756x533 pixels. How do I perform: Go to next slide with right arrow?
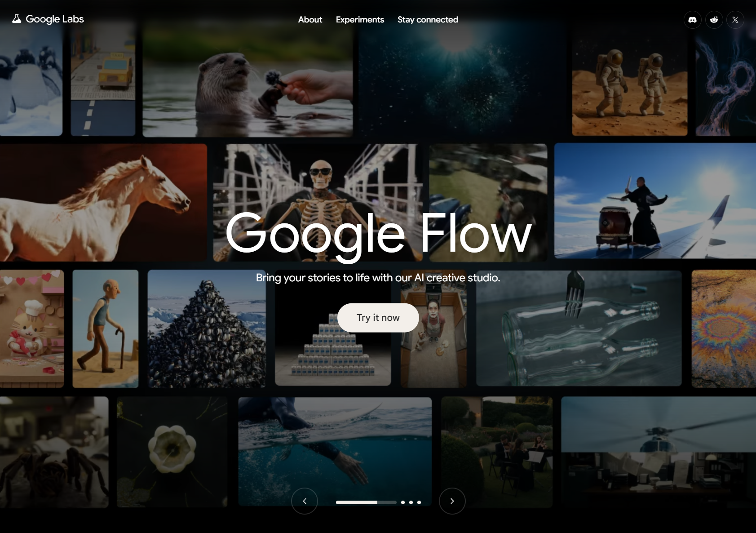point(452,501)
